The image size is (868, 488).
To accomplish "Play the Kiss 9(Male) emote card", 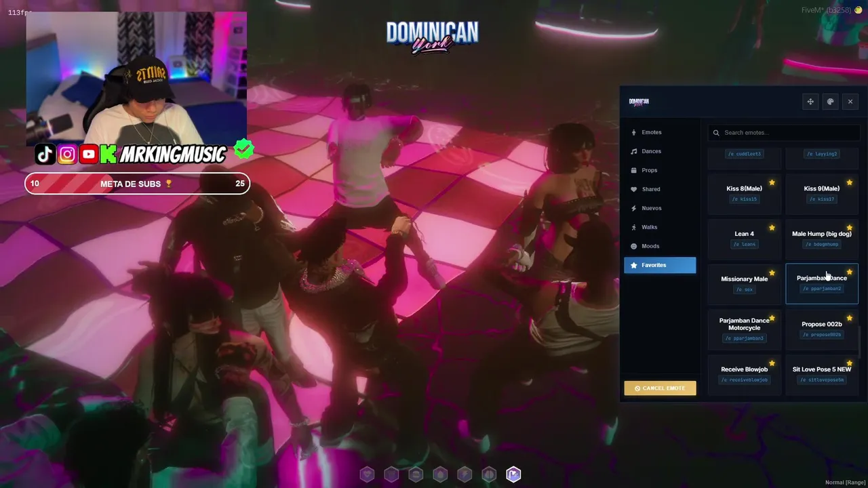I will coord(822,193).
